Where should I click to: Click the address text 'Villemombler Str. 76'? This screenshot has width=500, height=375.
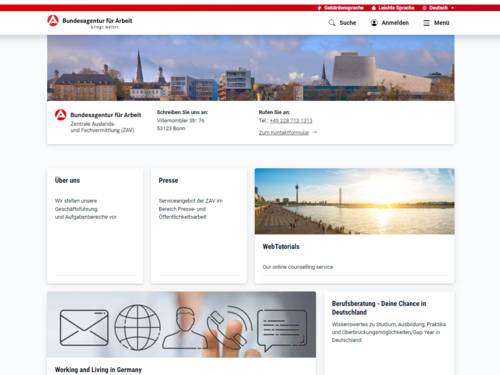coord(181,121)
